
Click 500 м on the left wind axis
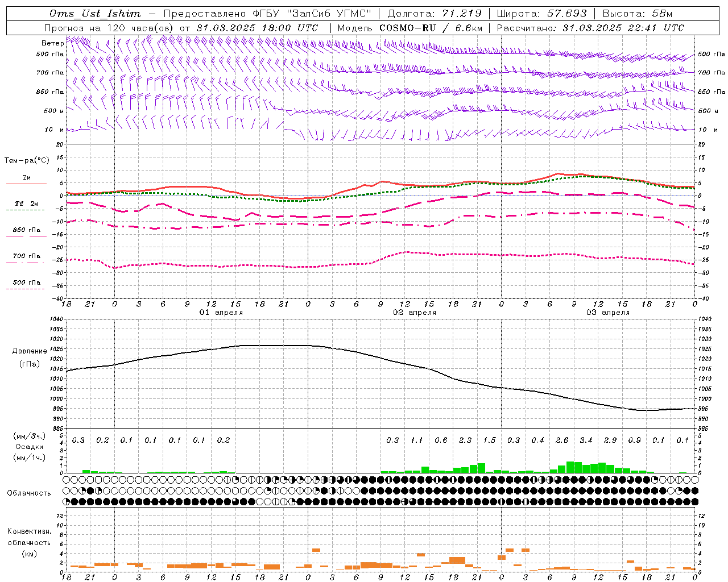[54, 111]
